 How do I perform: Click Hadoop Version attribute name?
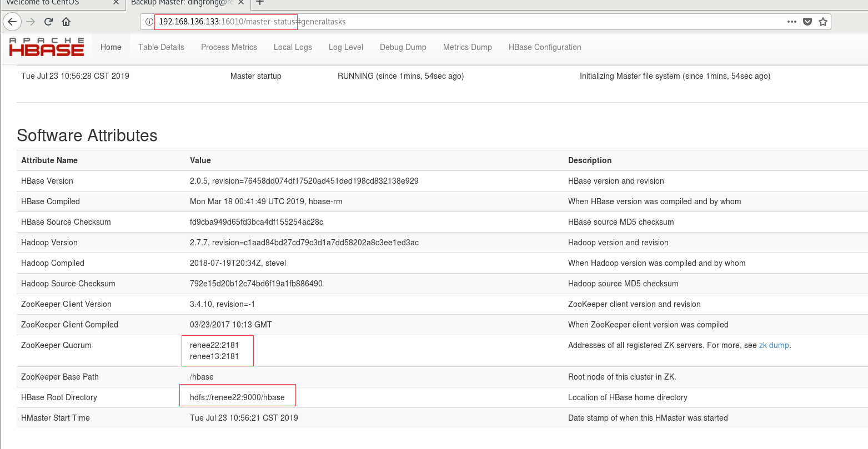tap(49, 243)
